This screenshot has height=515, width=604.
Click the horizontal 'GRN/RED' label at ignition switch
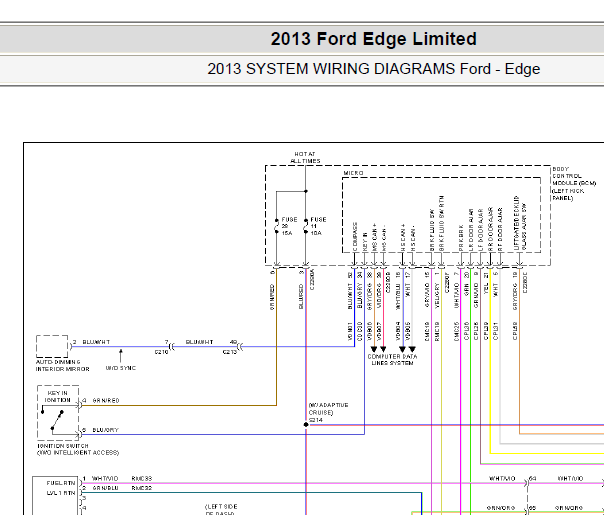click(106, 401)
